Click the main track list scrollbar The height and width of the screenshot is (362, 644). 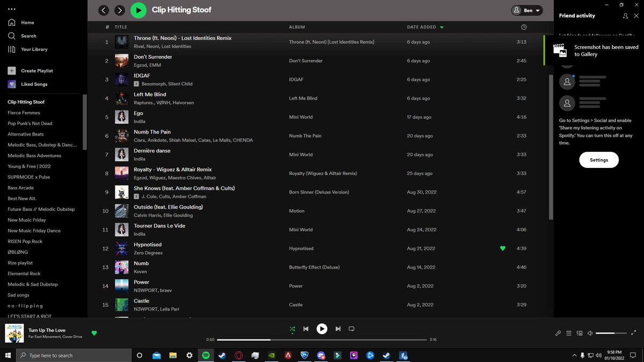pyautogui.click(x=551, y=147)
